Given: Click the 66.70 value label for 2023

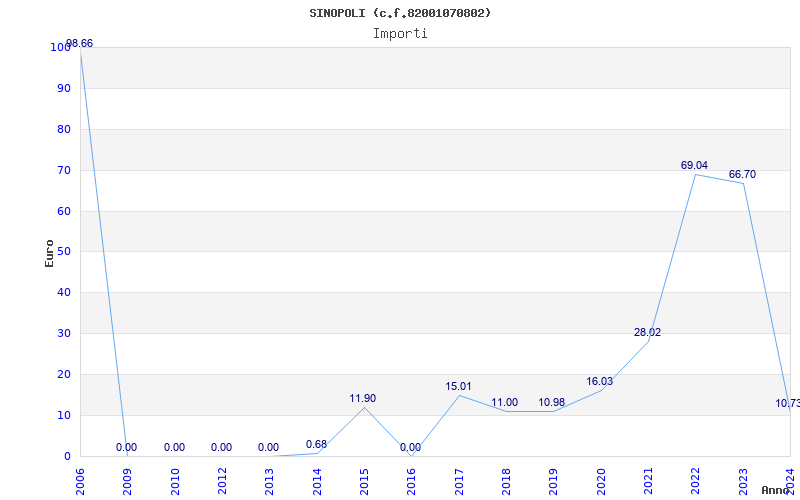Looking at the screenshot, I should [x=742, y=174].
